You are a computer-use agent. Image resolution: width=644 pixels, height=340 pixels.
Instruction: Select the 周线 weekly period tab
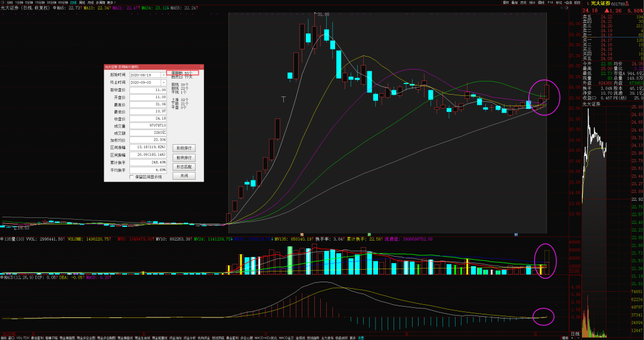click(82, 2)
